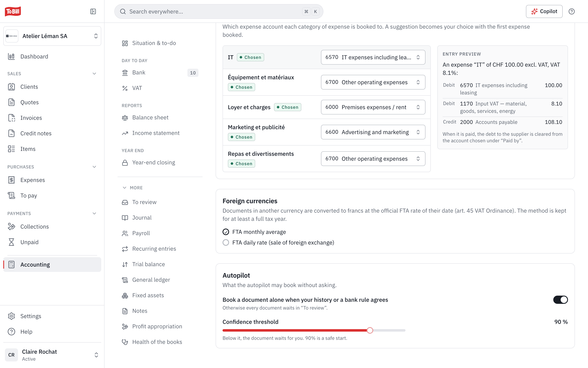Focus the Search everywhere field

(x=219, y=11)
